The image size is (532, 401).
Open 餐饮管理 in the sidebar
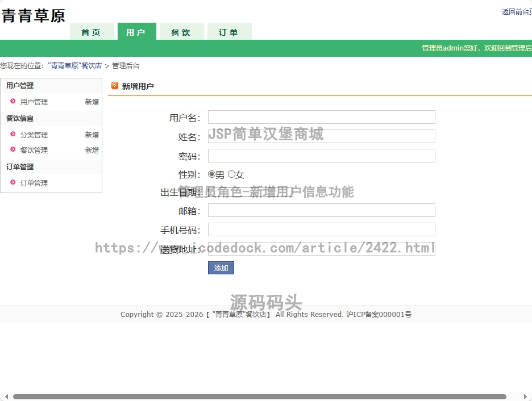click(x=34, y=150)
